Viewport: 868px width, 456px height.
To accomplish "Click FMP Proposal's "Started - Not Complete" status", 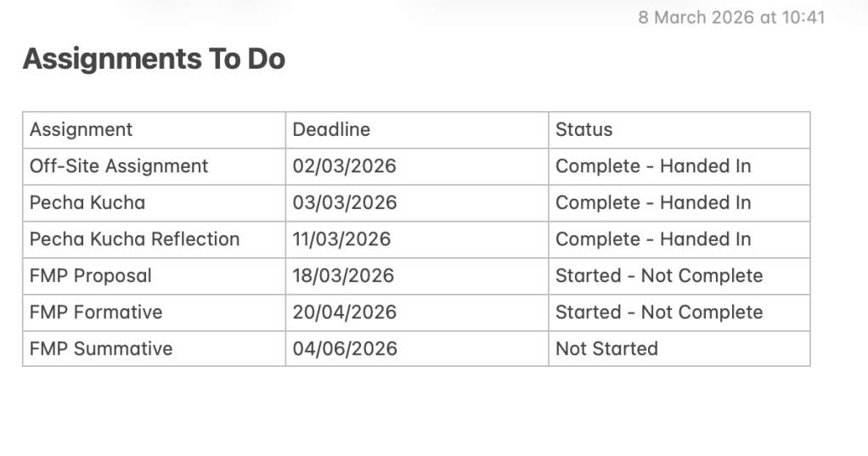I will click(x=659, y=276).
